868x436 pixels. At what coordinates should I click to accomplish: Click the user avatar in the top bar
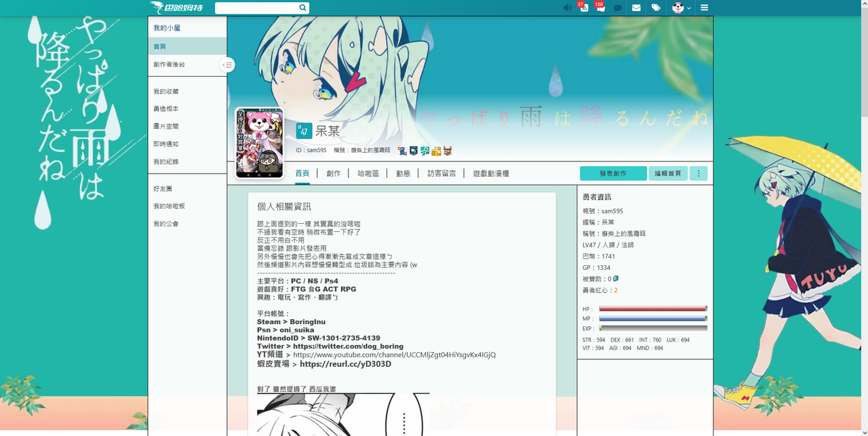pos(678,8)
